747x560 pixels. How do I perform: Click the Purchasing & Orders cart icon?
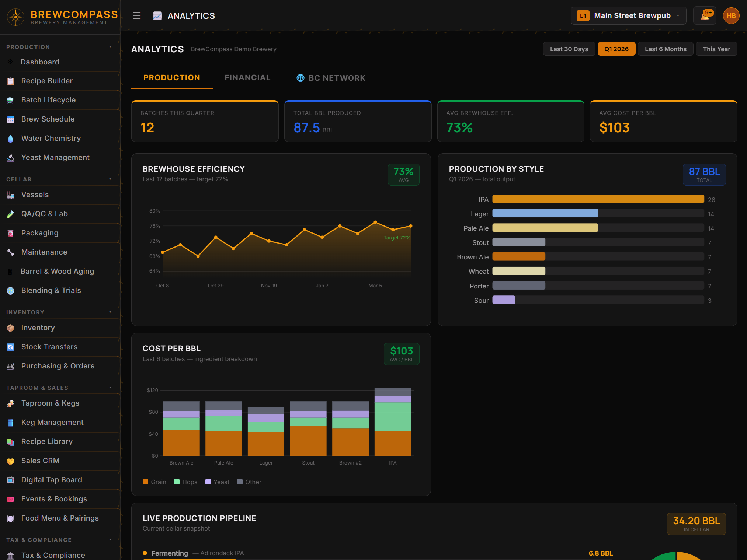[x=11, y=366]
